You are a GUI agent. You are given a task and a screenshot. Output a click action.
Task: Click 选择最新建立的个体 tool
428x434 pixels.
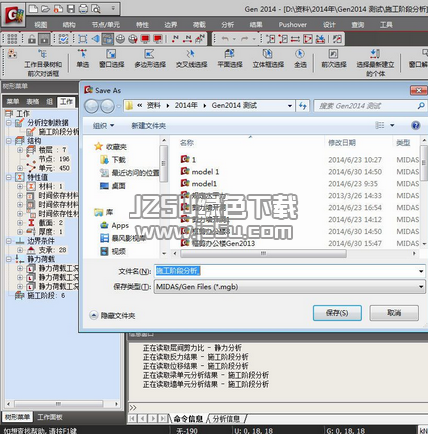pos(375,63)
